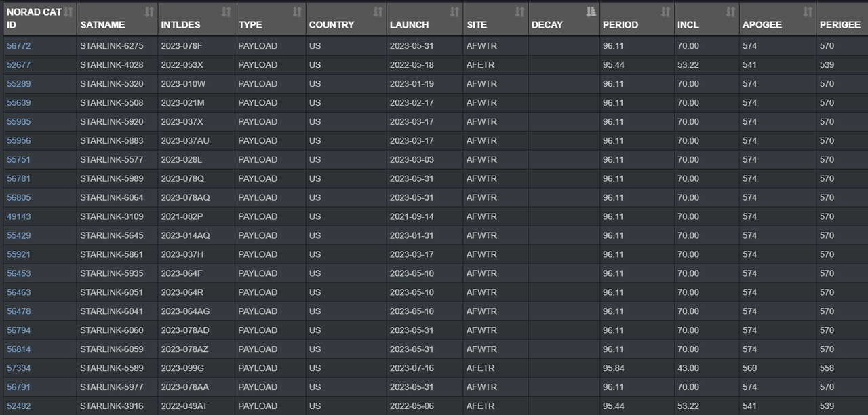Image resolution: width=868 pixels, height=415 pixels.
Task: Click designator 2023-078AZ cell
Action: [x=196, y=349]
